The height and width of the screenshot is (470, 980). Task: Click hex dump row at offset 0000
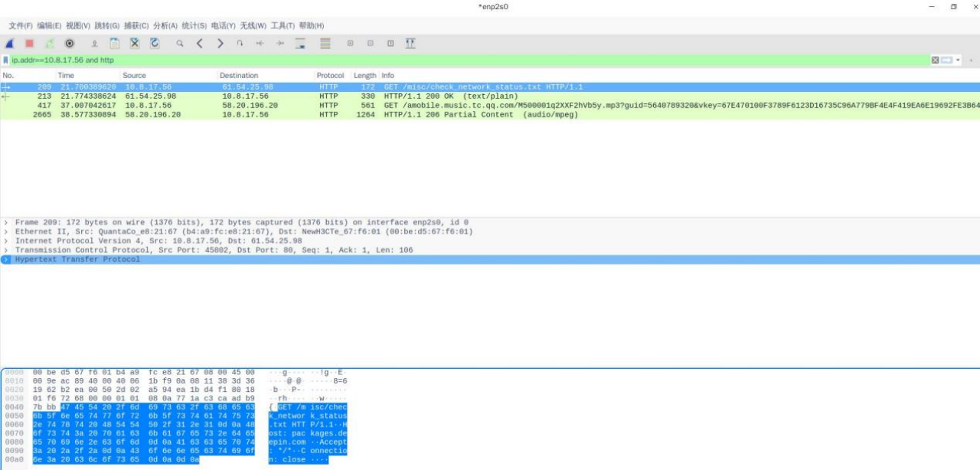tap(176, 371)
